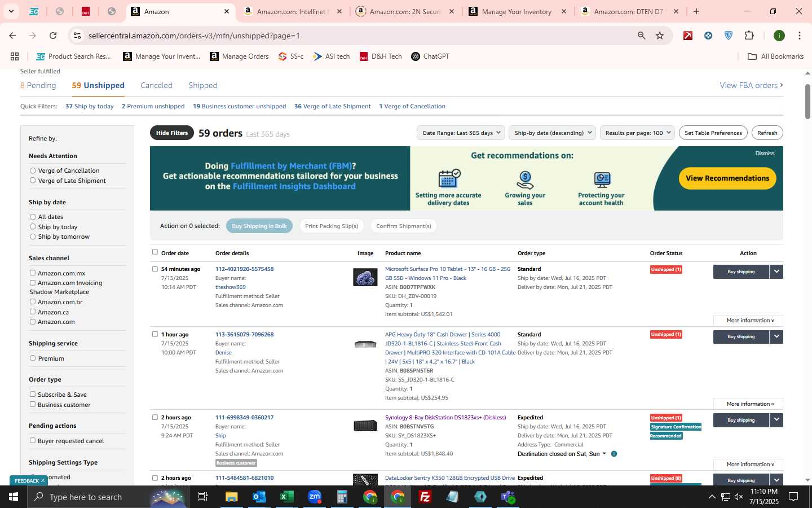This screenshot has height=508, width=812.
Task: Open order link 113-3615079-7096268
Action: point(244,335)
